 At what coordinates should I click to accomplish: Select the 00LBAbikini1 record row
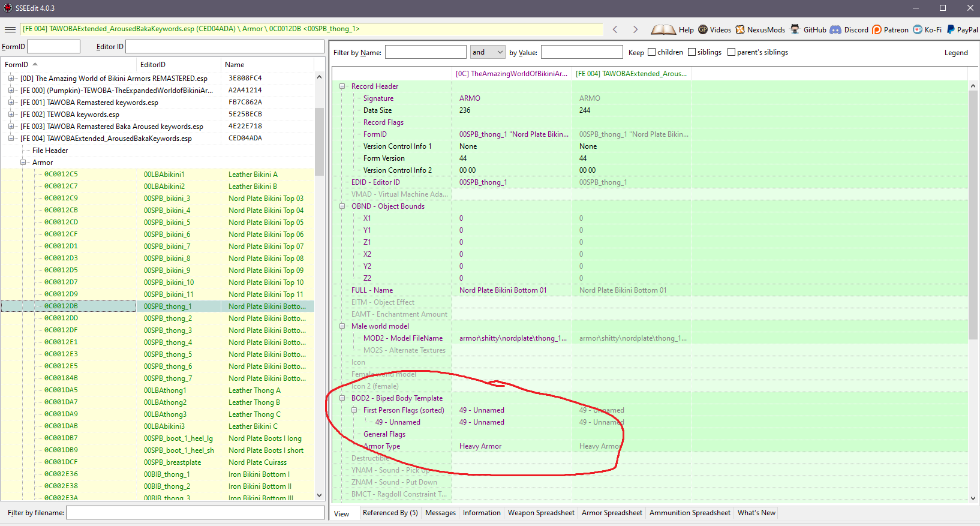(157, 174)
